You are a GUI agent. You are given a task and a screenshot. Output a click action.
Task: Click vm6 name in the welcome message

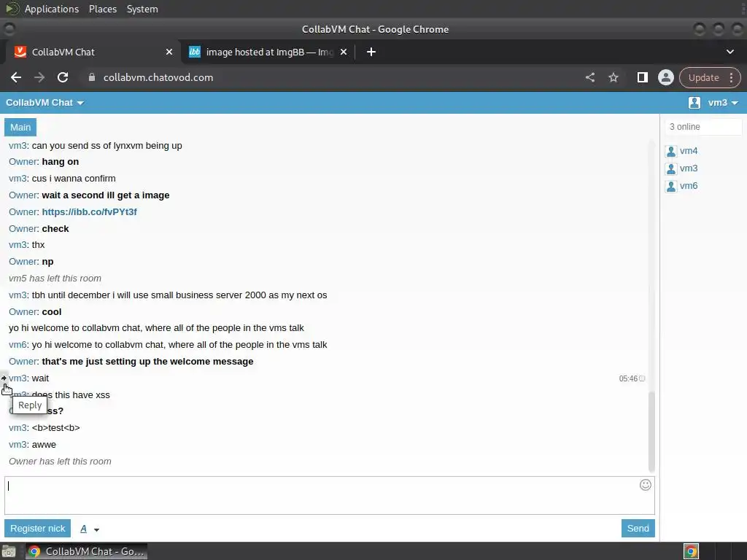pyautogui.click(x=18, y=345)
